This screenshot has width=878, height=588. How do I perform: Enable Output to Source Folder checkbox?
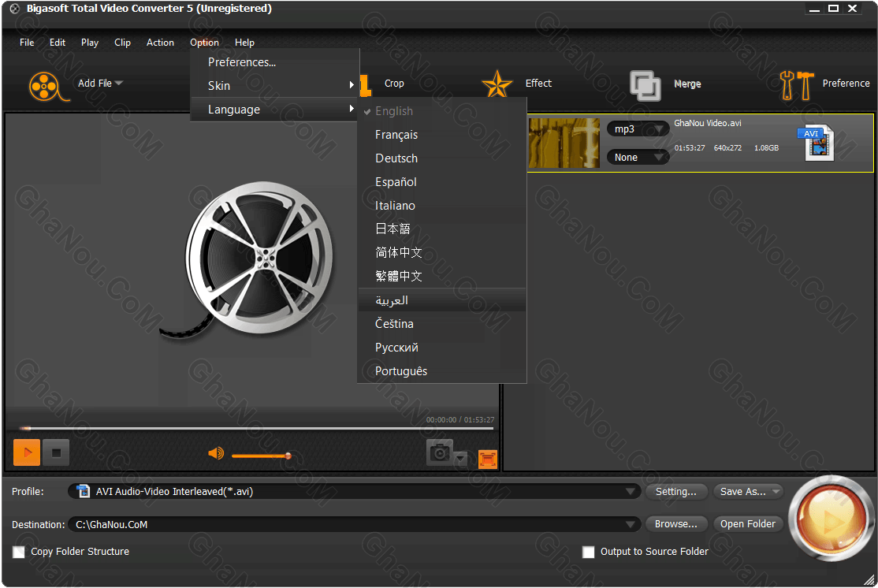(589, 552)
